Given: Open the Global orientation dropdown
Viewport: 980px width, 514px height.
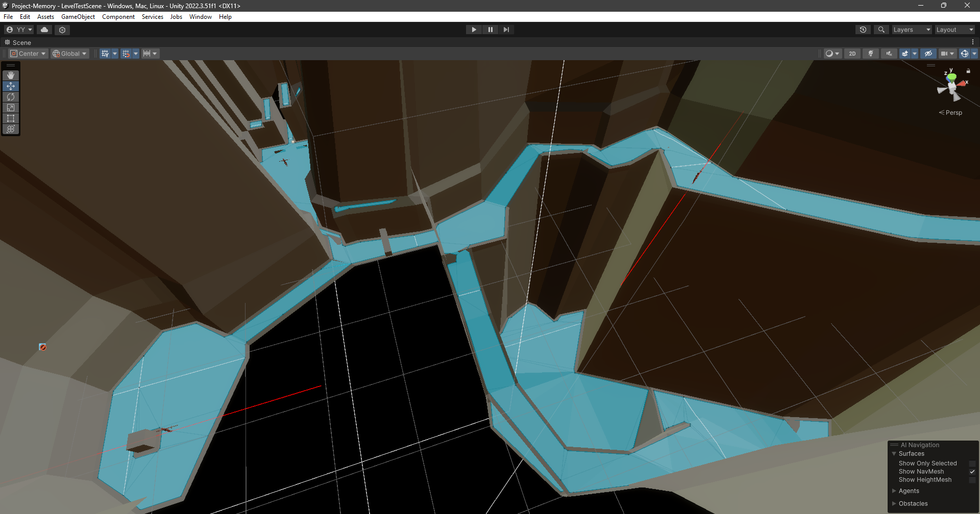Looking at the screenshot, I should click(69, 54).
